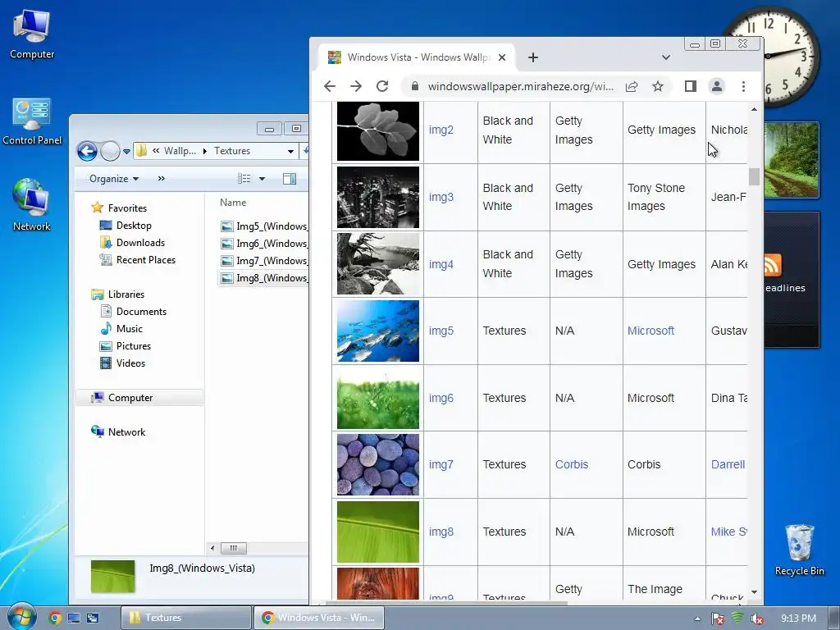Select Img6_(Windows file in Explorer
Image resolution: width=840 pixels, height=630 pixels.
click(264, 243)
